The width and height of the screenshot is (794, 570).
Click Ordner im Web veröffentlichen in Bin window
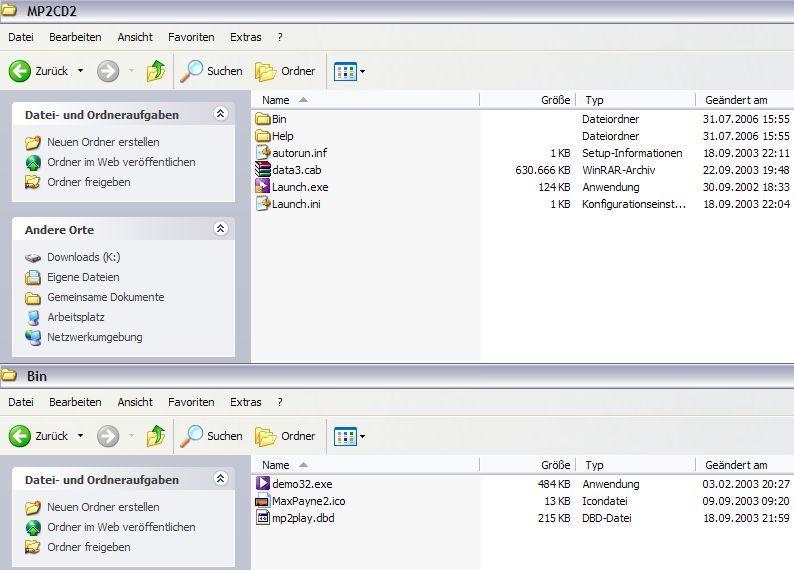coord(110,527)
